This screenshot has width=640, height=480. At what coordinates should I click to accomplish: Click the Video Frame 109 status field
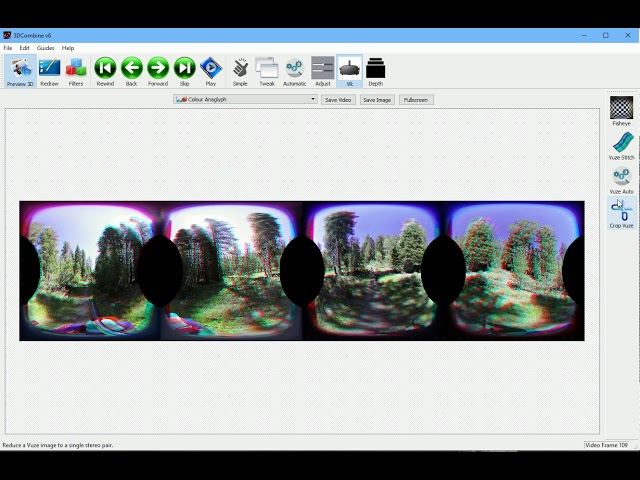[x=606, y=445]
